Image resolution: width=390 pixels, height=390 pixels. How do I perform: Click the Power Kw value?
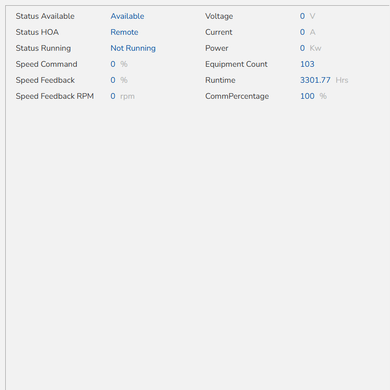point(302,48)
